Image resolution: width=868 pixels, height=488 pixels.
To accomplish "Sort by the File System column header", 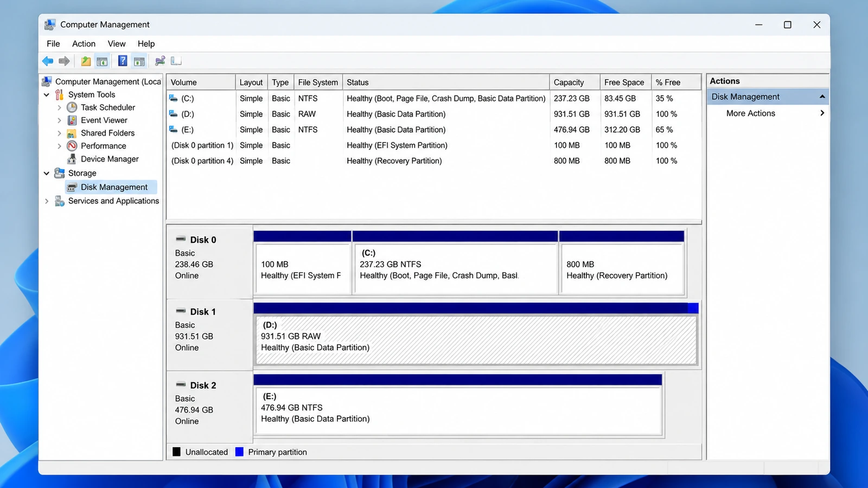I will point(318,82).
